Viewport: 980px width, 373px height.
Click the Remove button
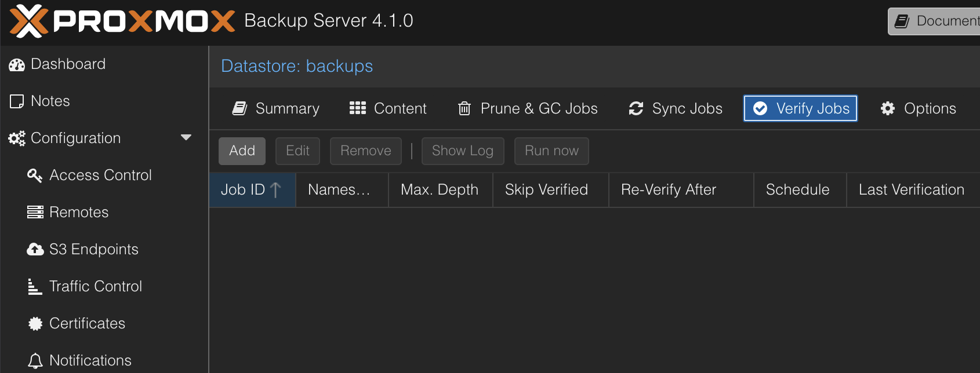pyautogui.click(x=366, y=151)
